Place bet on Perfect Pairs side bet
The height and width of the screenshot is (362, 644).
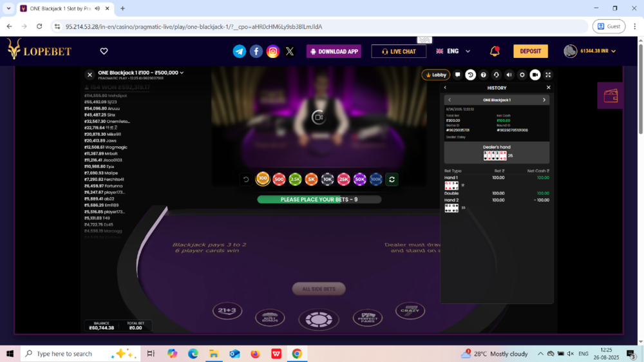(x=368, y=318)
